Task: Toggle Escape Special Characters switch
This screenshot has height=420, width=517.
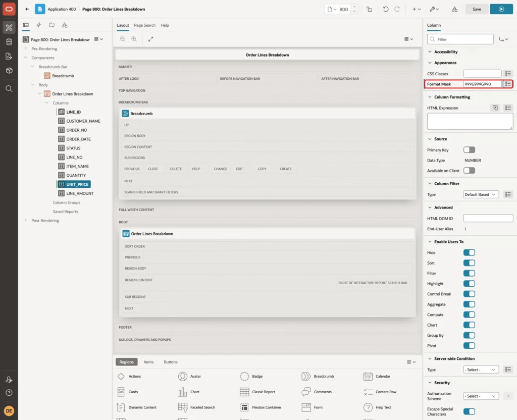Action: (x=469, y=411)
